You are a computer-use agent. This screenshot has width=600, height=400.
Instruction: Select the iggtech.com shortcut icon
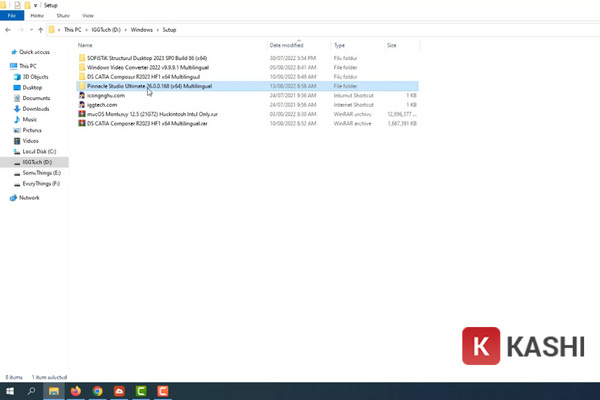[82, 104]
